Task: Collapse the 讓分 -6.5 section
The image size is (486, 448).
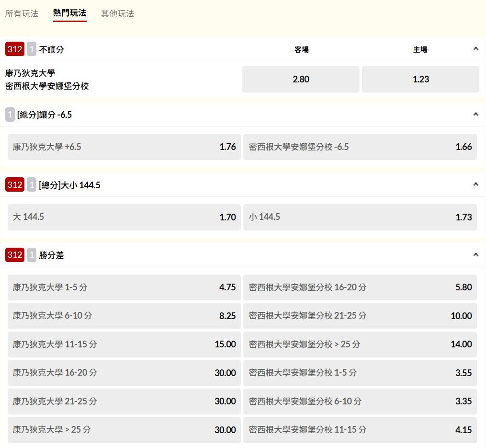Action: point(475,115)
